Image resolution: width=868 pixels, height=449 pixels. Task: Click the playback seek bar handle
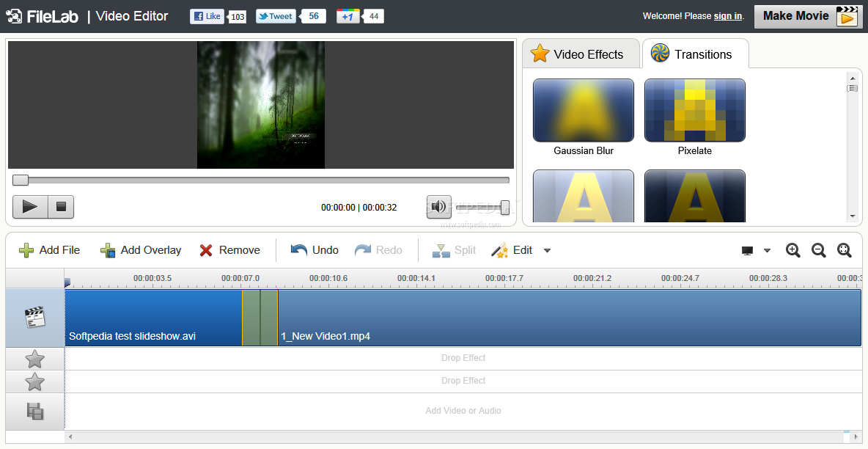click(x=21, y=180)
